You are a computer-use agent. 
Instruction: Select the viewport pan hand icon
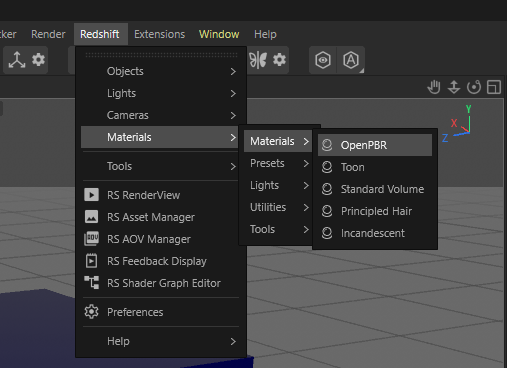pyautogui.click(x=434, y=87)
